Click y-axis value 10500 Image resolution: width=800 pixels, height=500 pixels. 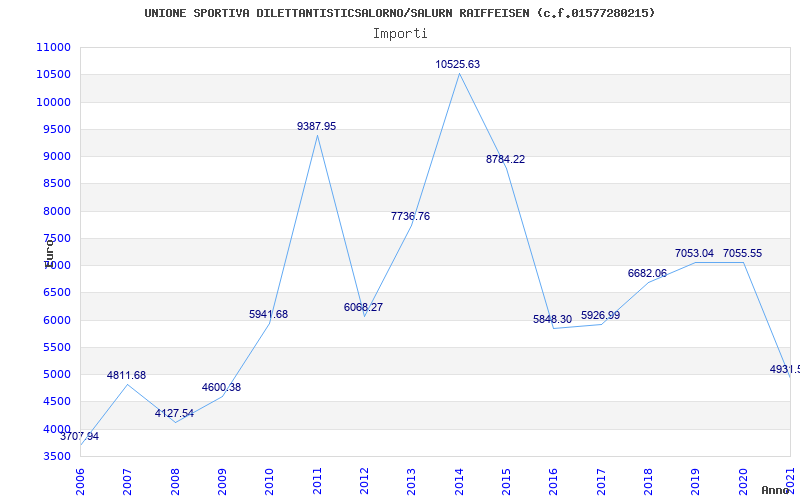[53, 74]
